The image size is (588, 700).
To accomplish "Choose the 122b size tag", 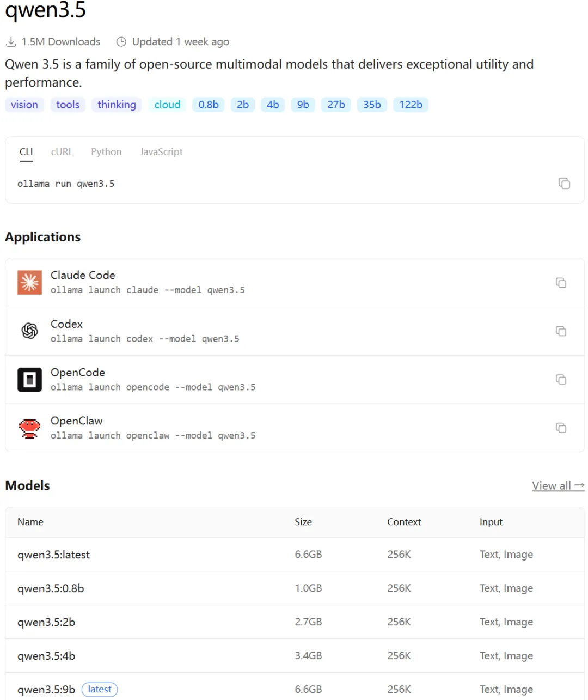I will [x=411, y=105].
